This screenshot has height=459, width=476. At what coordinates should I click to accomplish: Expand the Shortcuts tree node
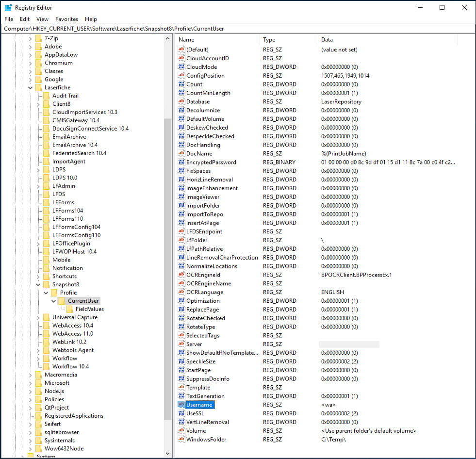point(38,277)
